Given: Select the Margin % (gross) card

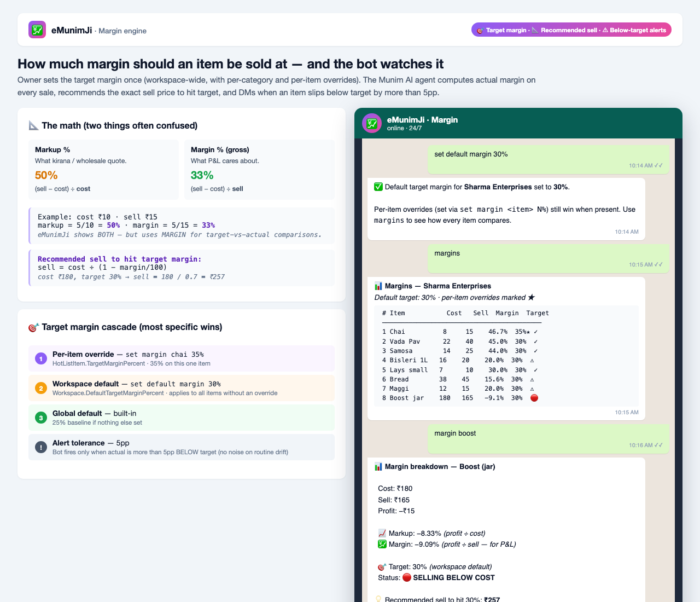Looking at the screenshot, I should pyautogui.click(x=259, y=170).
